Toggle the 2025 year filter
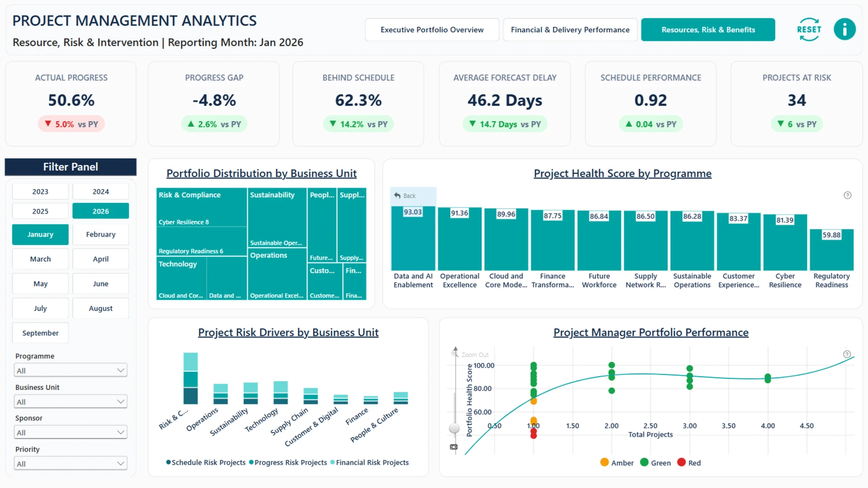The width and height of the screenshot is (868, 488). point(40,211)
